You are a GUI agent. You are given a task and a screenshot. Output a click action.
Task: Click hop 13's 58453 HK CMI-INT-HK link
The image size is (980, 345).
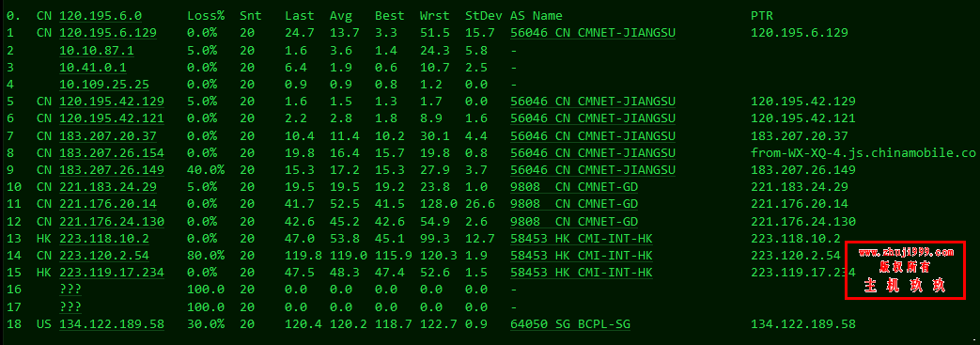(582, 238)
